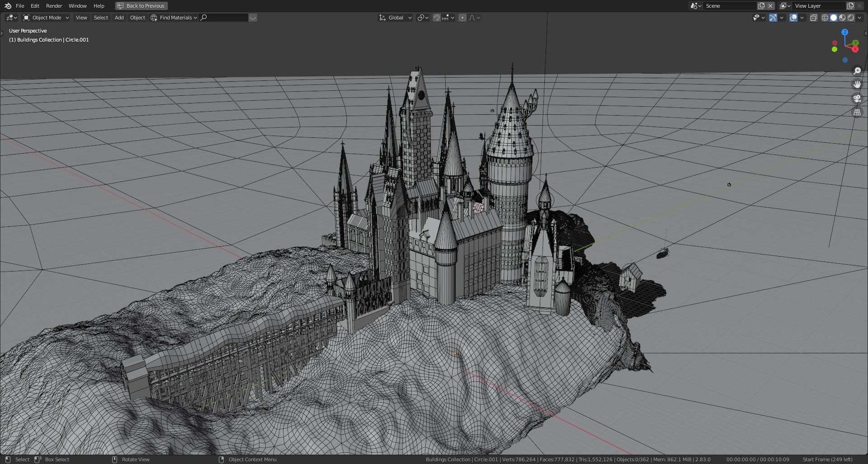Click the 'Box Select' status bar hint
The image size is (868, 464).
tap(57, 459)
